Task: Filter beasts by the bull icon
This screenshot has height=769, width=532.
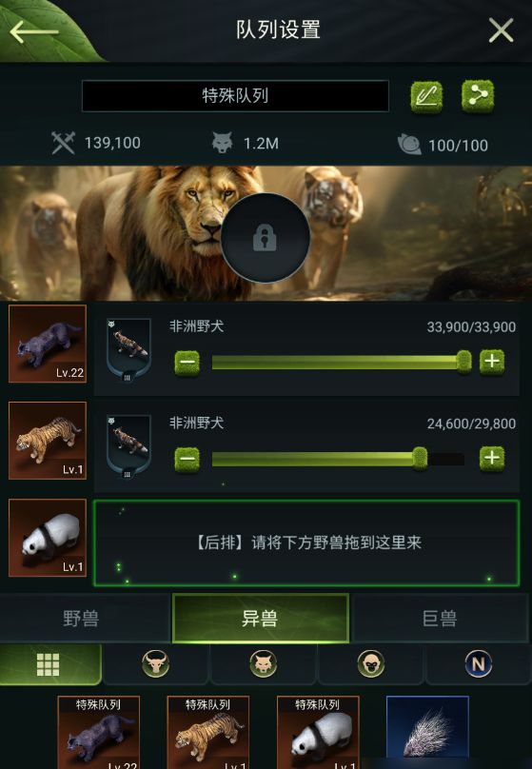Action: tap(156, 664)
